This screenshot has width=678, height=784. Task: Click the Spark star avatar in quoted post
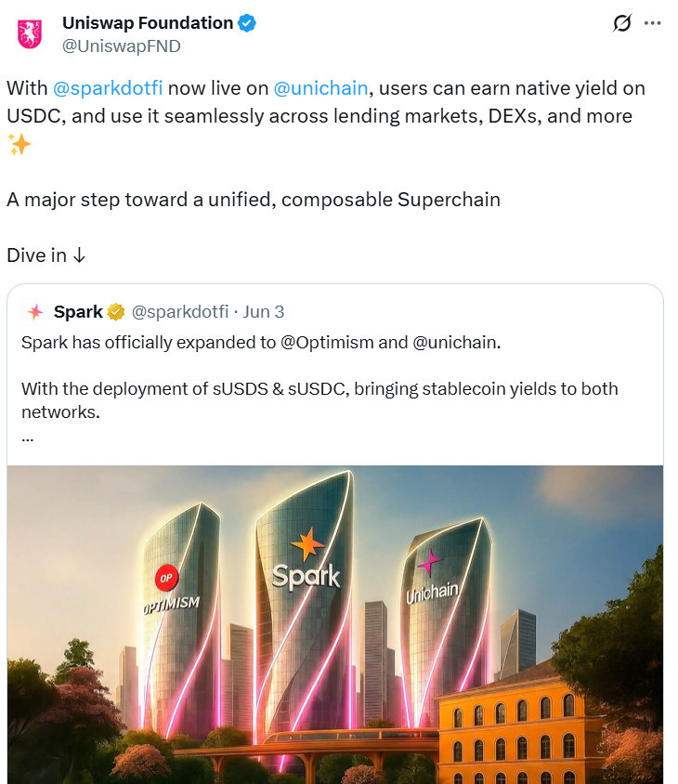pos(35,312)
